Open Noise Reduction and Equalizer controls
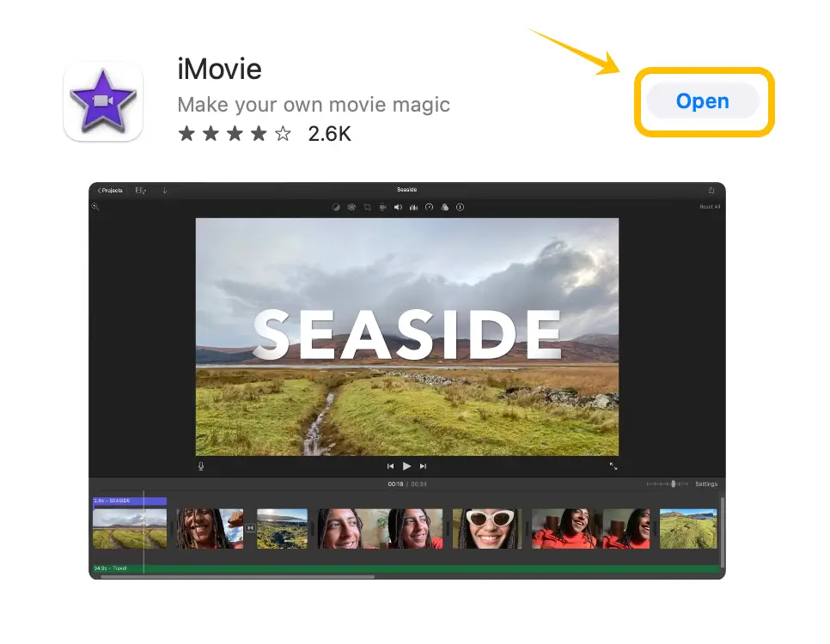The height and width of the screenshot is (644, 830). click(x=413, y=207)
